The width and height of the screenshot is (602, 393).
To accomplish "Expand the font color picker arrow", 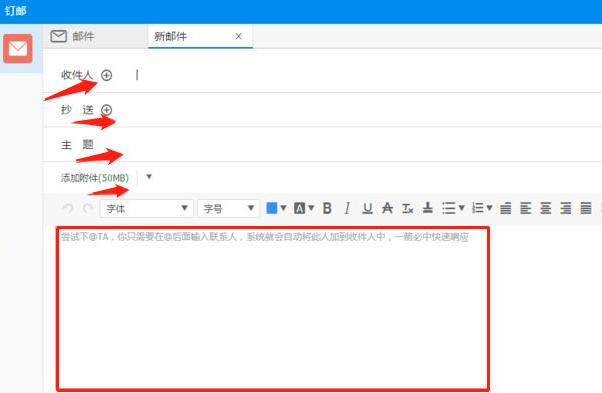I will [x=283, y=208].
